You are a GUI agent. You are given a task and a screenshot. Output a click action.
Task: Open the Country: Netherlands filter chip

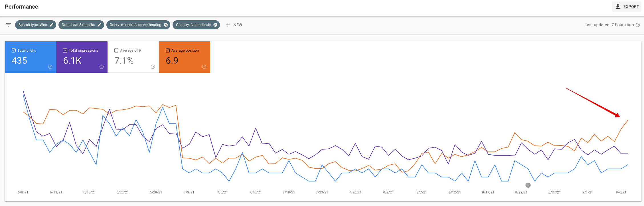pyautogui.click(x=193, y=25)
